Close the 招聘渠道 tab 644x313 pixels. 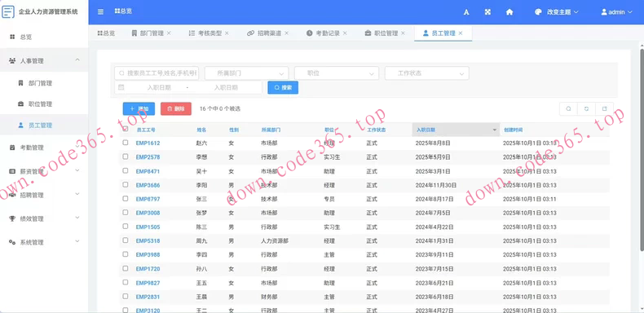pyautogui.click(x=286, y=33)
